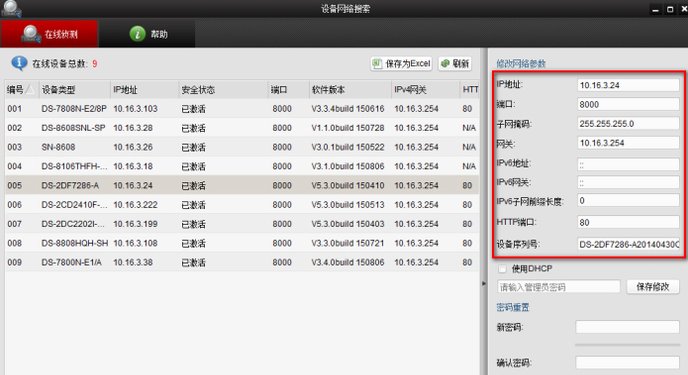
Task: Click the password strength bar
Action: 627,345
